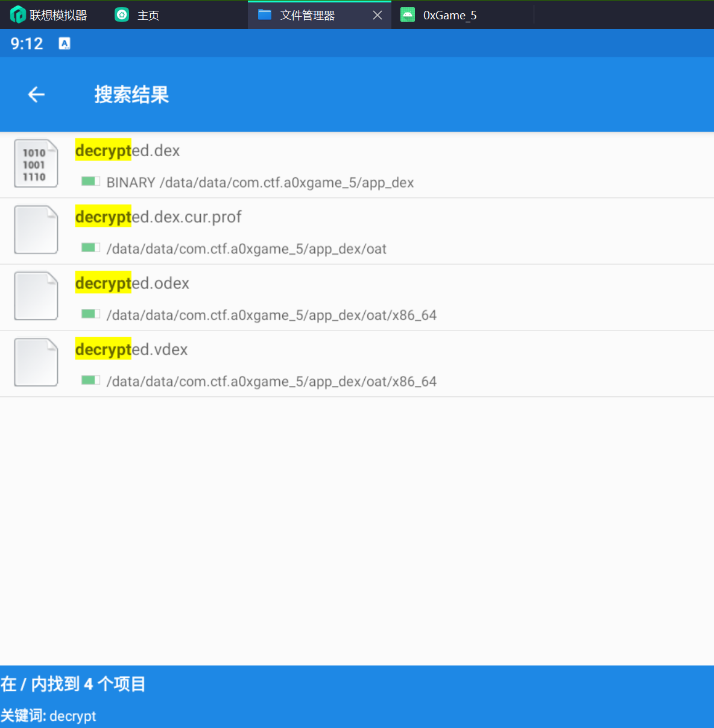Select the 文件管理器 tab

[306, 15]
